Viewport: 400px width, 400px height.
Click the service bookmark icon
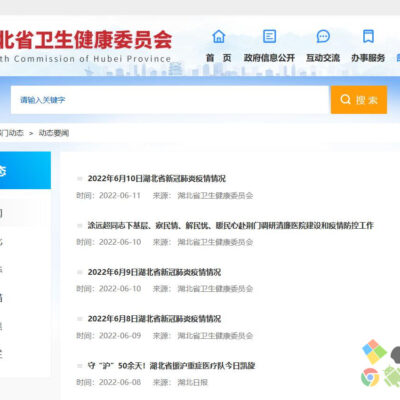click(368, 36)
